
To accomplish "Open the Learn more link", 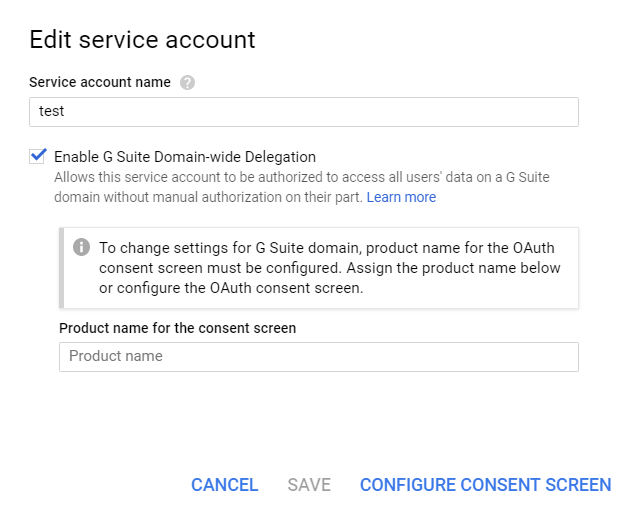I will [x=401, y=197].
